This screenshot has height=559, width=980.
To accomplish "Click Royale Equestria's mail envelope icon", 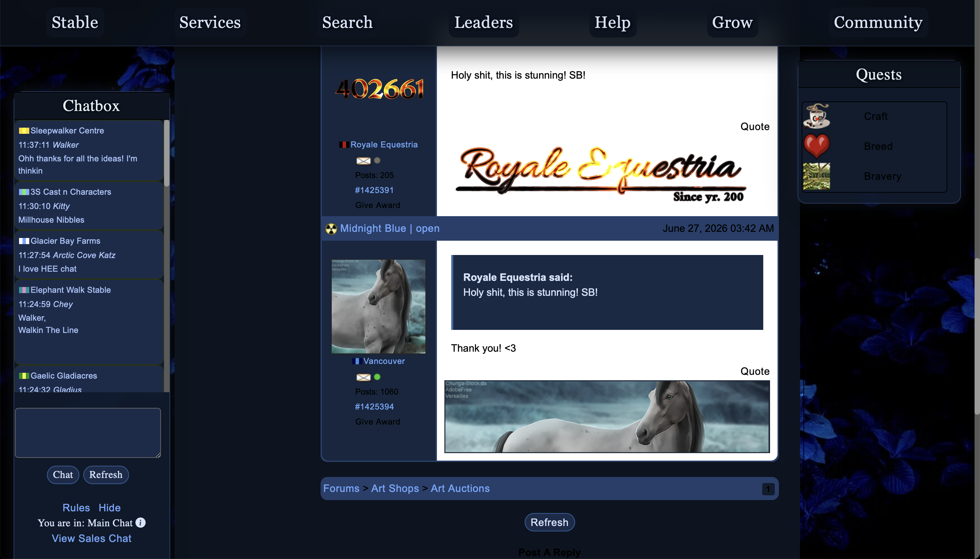I will (x=363, y=161).
